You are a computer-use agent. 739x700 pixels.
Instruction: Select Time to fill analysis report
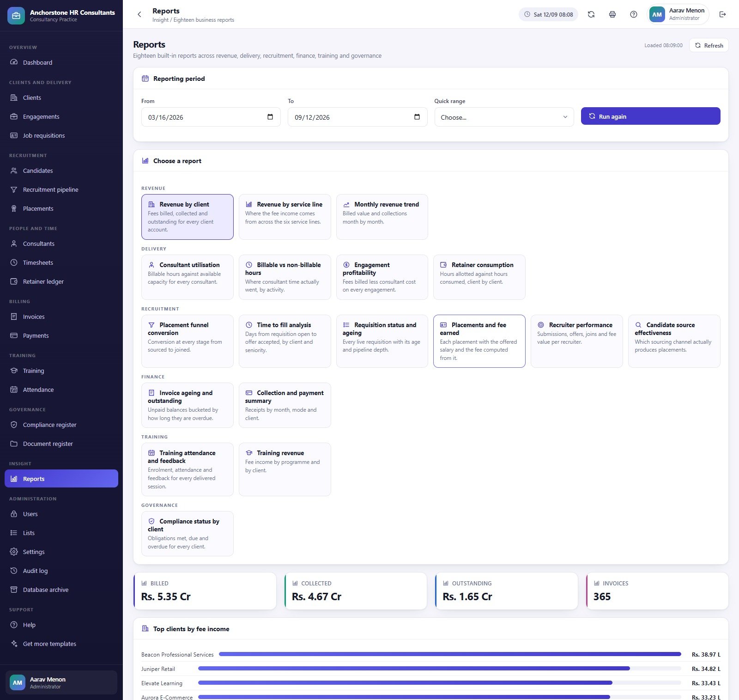tap(285, 341)
